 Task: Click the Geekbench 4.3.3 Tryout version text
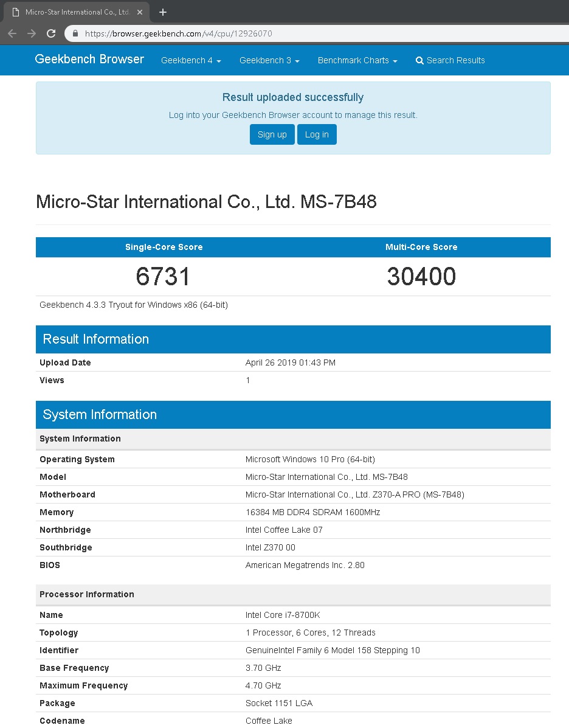tap(134, 305)
